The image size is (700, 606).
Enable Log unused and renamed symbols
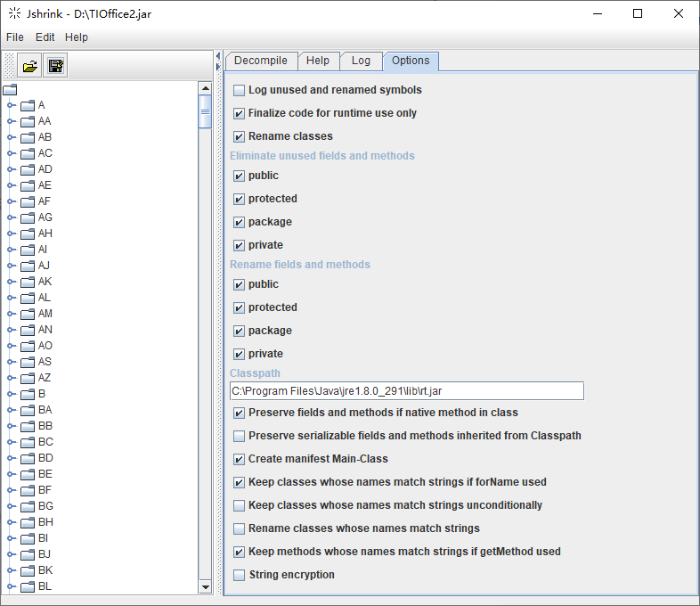click(x=239, y=90)
